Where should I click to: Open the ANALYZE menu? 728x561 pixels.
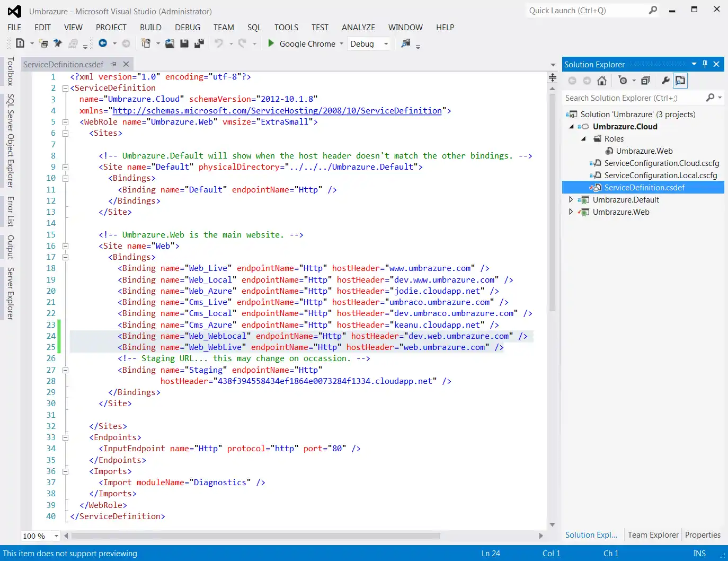pyautogui.click(x=358, y=28)
